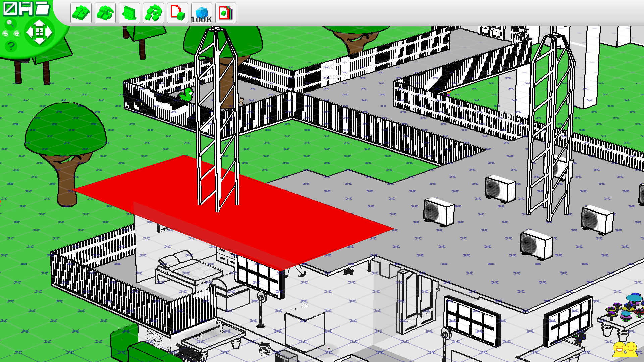Open the multicolored stacked pages icon

226,13
